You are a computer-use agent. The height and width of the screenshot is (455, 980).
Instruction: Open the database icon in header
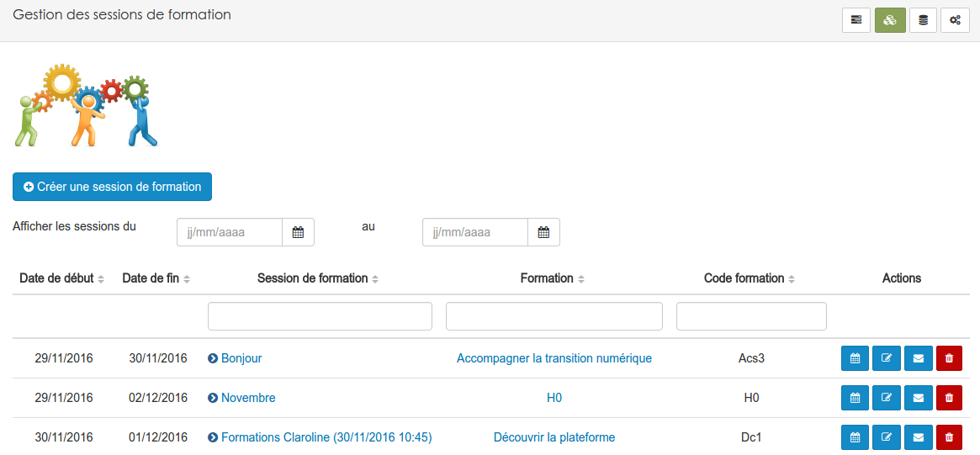click(923, 20)
